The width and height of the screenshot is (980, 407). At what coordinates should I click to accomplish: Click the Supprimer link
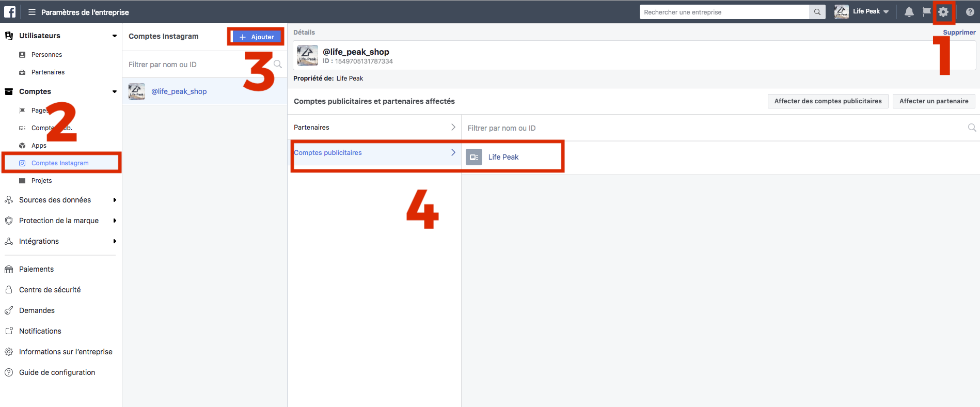point(959,32)
